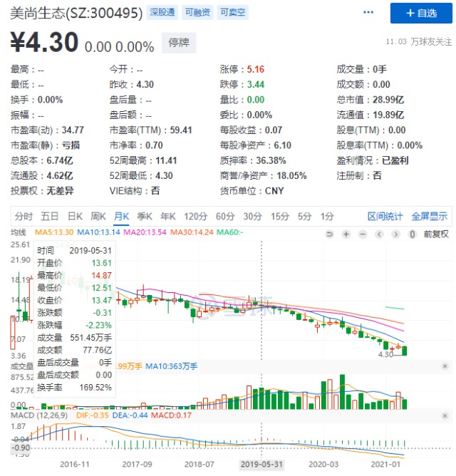Click the 全屏显示 fullscreen link
This screenshot has width=456, height=476.
tap(428, 217)
